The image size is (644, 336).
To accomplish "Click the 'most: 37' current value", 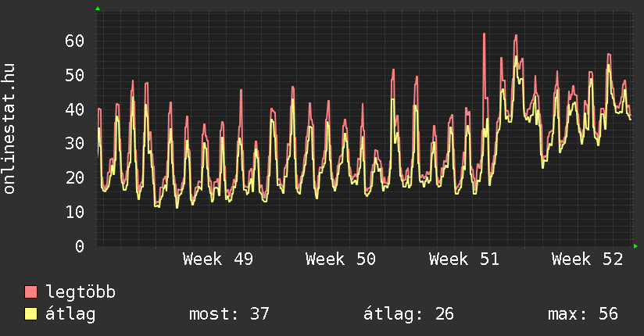I will point(229,314).
